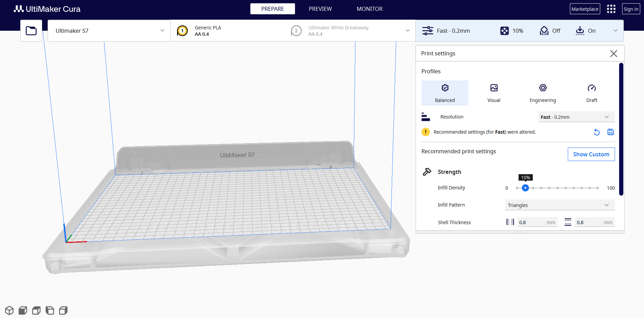Click the UltiMaker Cura logo
Image resolution: width=644 pixels, height=318 pixels.
(47, 9)
